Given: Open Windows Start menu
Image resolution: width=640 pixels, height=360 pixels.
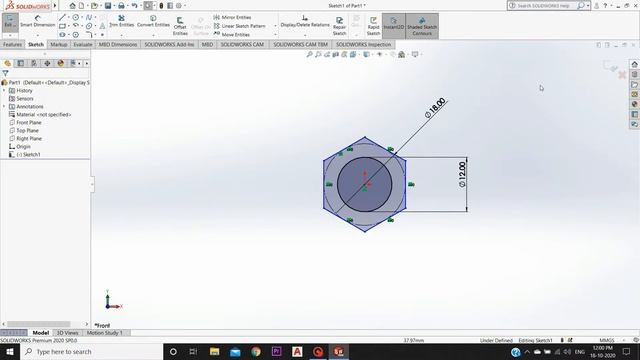Looking at the screenshot, I should [9, 351].
